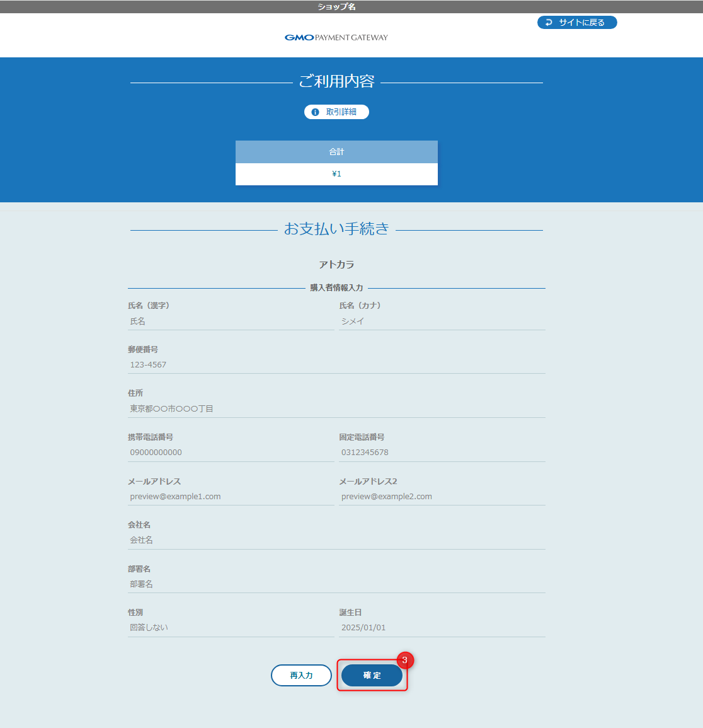Image resolution: width=703 pixels, height=728 pixels.
Task: Select the サイトに戻る button
Action: (577, 22)
